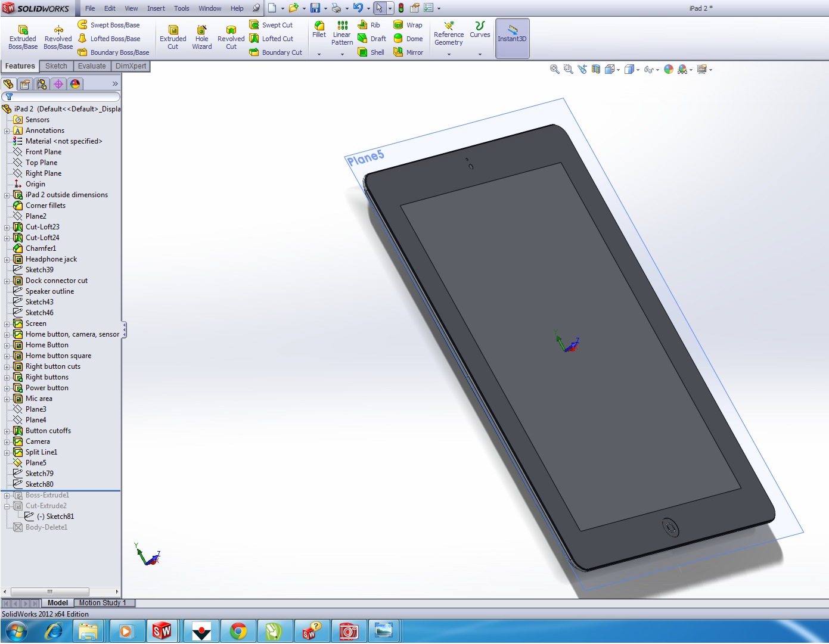Image resolution: width=829 pixels, height=644 pixels.
Task: Select the Revolved Cut tool
Action: coord(231,38)
